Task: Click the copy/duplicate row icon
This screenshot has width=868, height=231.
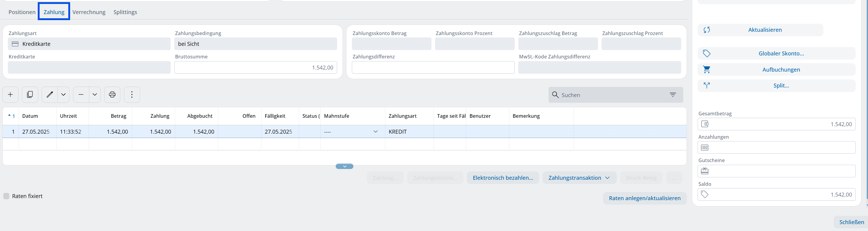Action: pos(30,95)
